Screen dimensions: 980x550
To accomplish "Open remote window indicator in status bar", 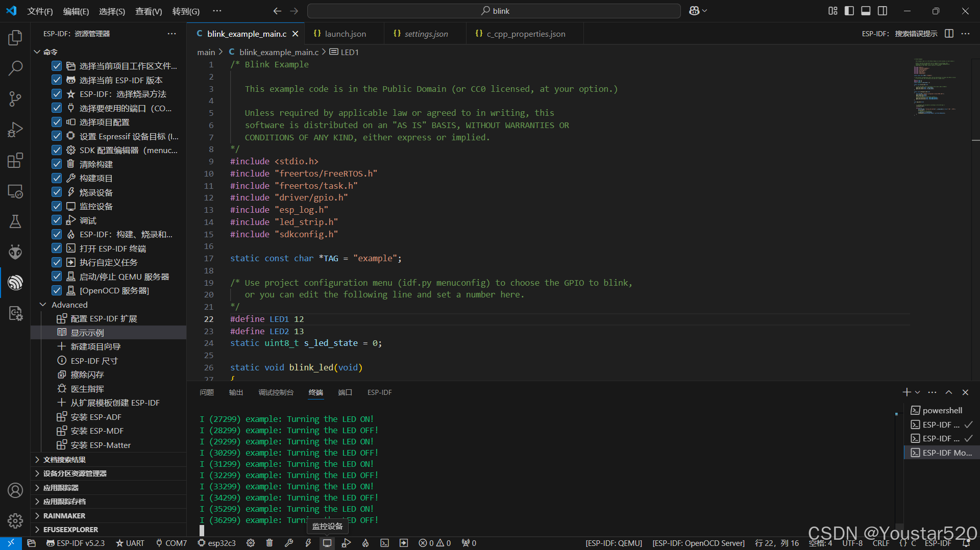I will coord(11,543).
